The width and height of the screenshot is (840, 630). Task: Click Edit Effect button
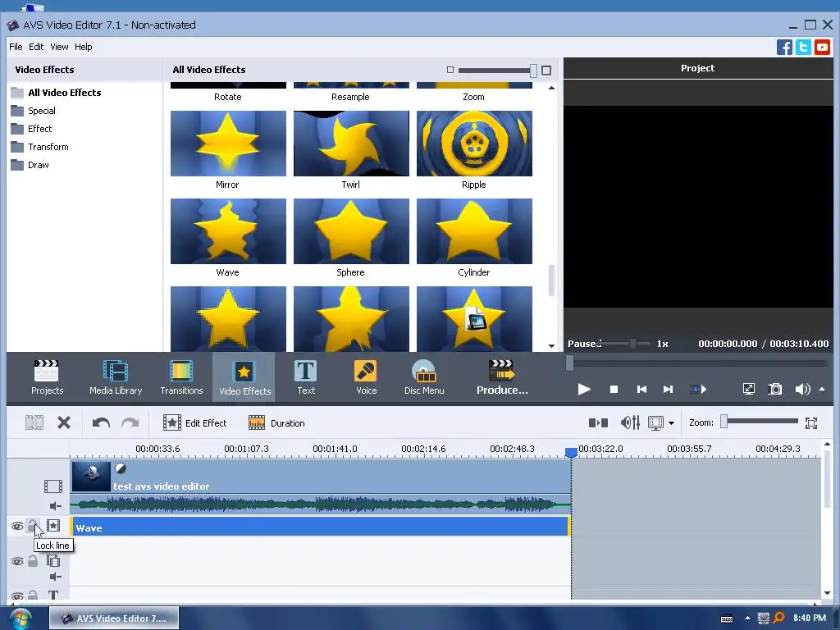click(195, 423)
